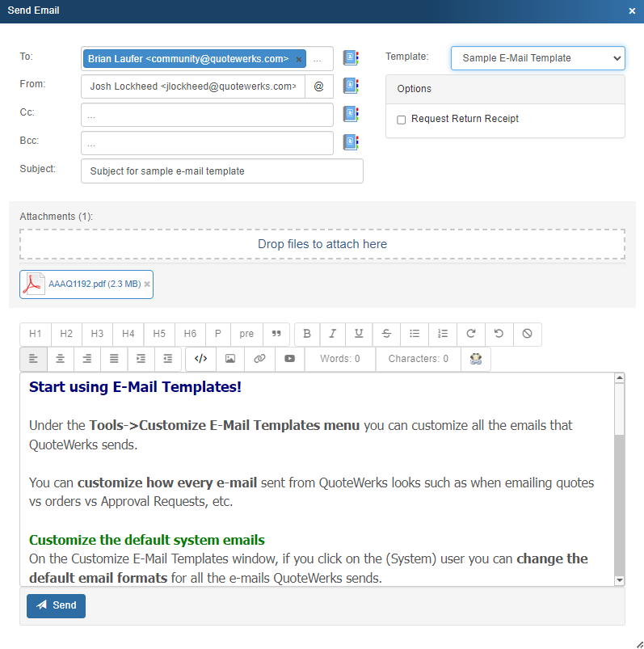Apply pre format

tap(246, 334)
